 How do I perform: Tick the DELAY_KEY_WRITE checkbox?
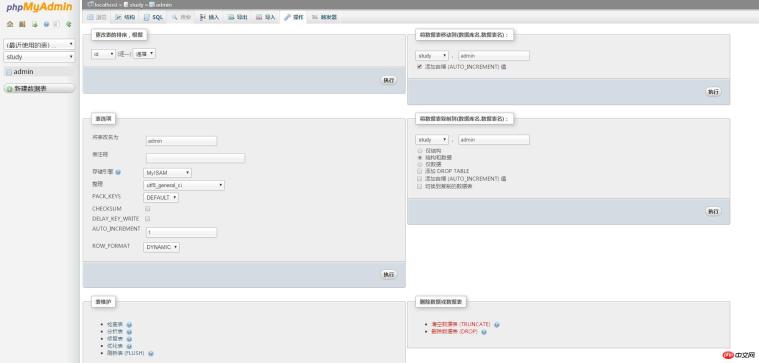click(x=148, y=219)
